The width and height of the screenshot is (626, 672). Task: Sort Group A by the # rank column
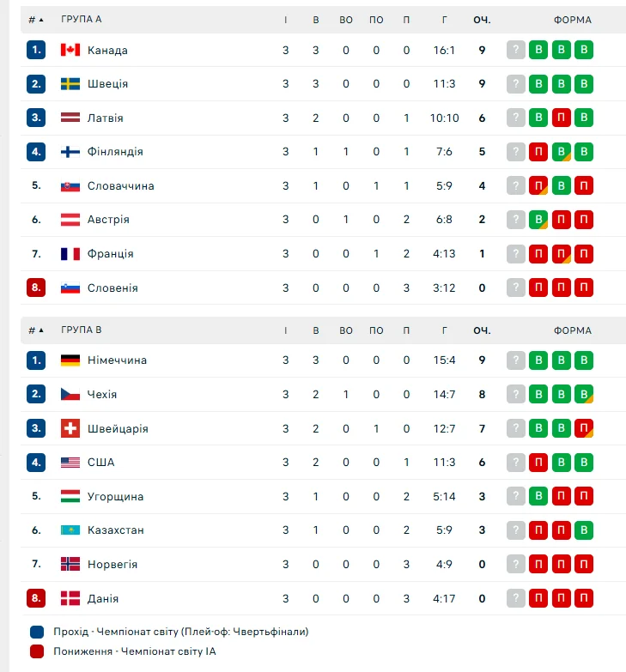[x=35, y=19]
